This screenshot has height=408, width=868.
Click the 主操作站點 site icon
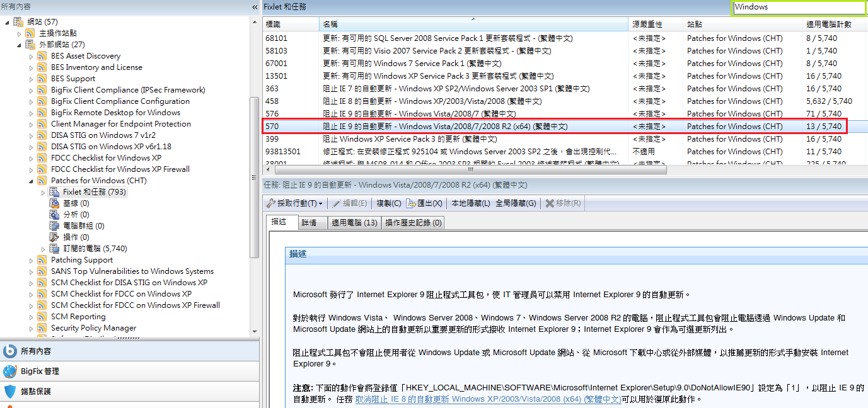[30, 33]
